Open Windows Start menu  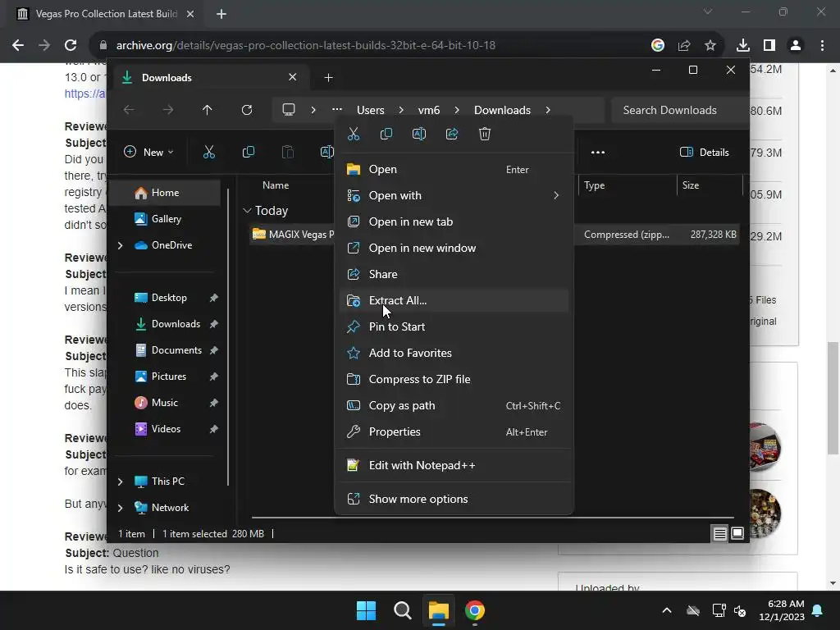[367, 610]
